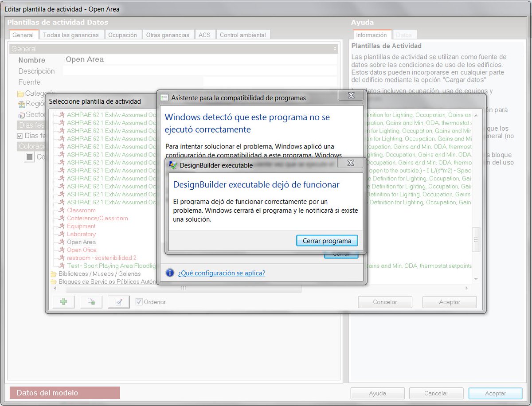This screenshot has width=532, height=406.
Task: Open the Ocupación tab
Action: pos(123,35)
